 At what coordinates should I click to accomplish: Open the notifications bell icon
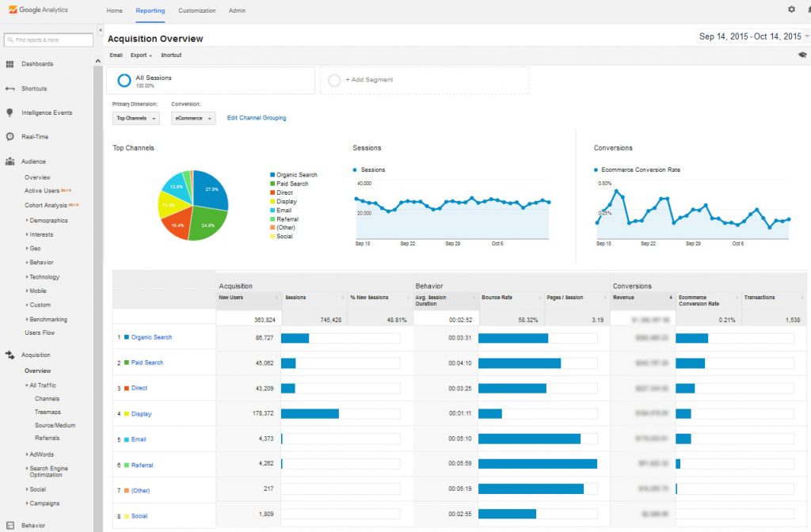(808, 9)
